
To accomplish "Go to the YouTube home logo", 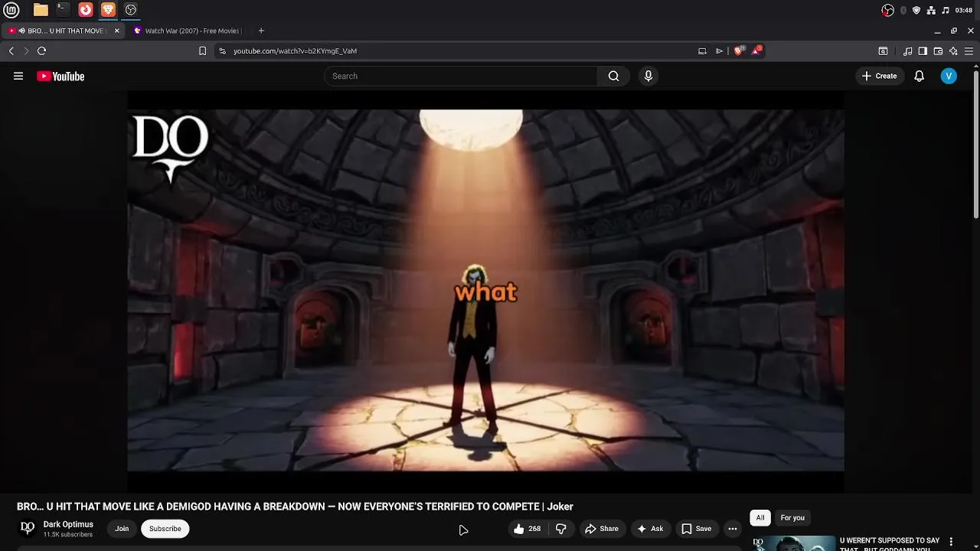I will click(60, 76).
